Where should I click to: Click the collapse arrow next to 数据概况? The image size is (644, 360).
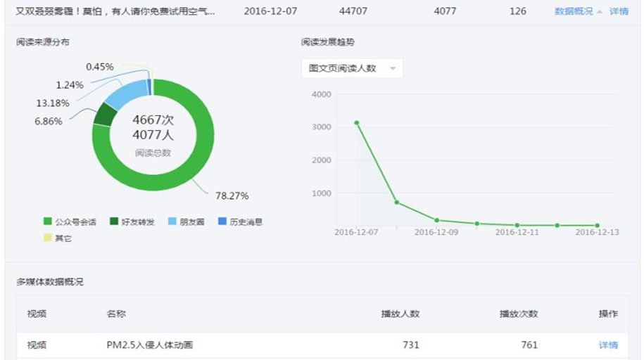pyautogui.click(x=600, y=12)
